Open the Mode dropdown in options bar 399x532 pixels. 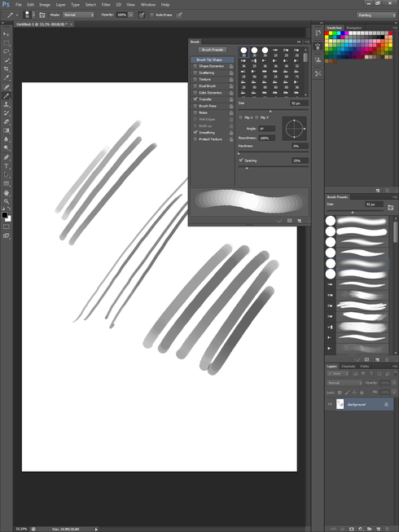pos(79,15)
